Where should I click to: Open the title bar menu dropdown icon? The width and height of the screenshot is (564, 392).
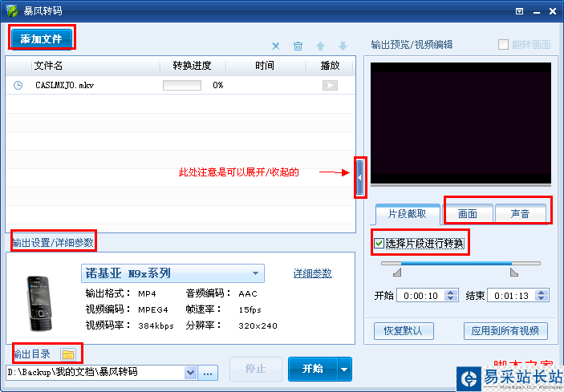(519, 11)
